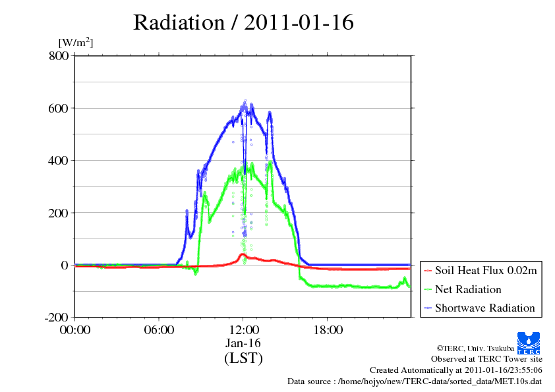This screenshot has width=555, height=392.
Task: Click the TERC logo icon
Action: tap(529, 343)
